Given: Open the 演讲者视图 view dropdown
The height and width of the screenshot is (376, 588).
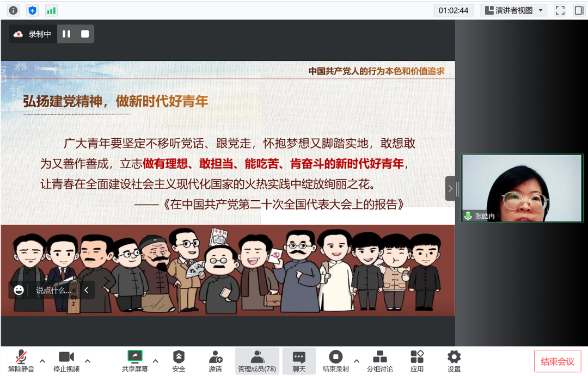Looking at the screenshot, I should point(513,10).
